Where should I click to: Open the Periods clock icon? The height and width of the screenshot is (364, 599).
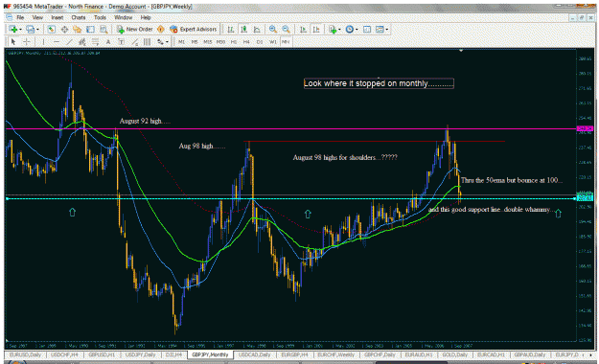[x=349, y=30]
